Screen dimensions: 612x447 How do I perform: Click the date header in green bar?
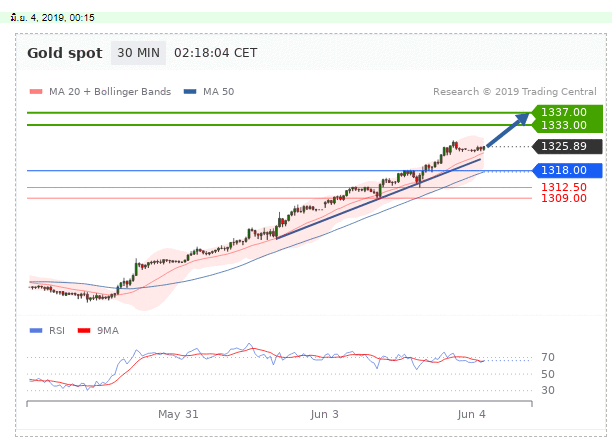(52, 17)
